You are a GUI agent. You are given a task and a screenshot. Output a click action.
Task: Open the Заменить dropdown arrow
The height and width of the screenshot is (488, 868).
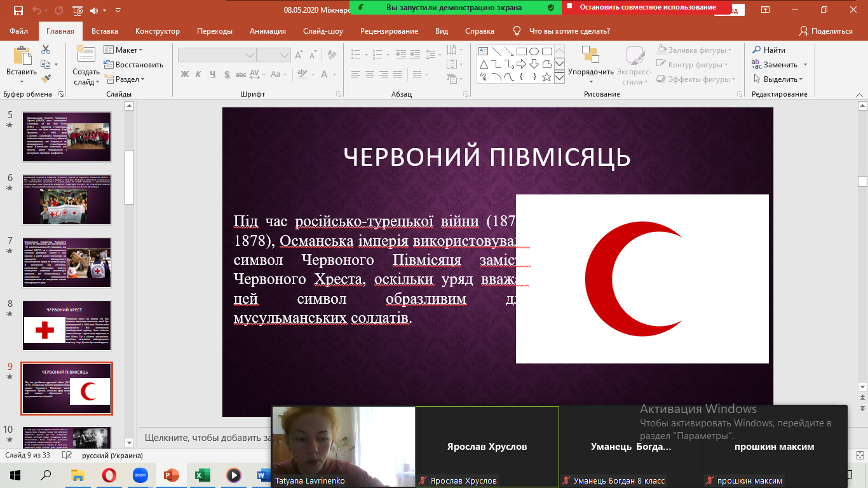[804, 65]
